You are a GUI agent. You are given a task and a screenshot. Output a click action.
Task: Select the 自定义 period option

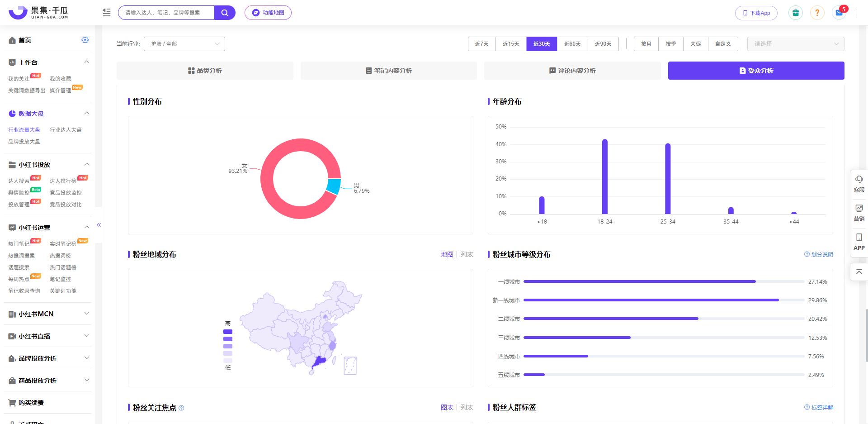[723, 44]
